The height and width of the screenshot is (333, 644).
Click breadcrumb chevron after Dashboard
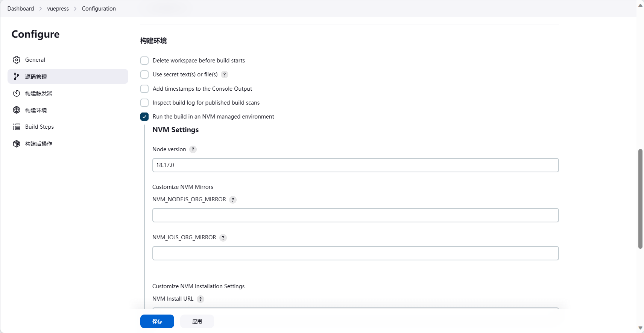click(x=40, y=9)
